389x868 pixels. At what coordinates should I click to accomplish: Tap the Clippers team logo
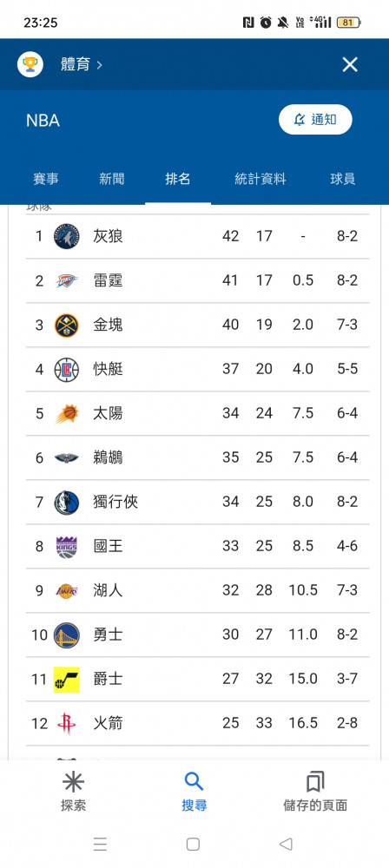tap(67, 369)
